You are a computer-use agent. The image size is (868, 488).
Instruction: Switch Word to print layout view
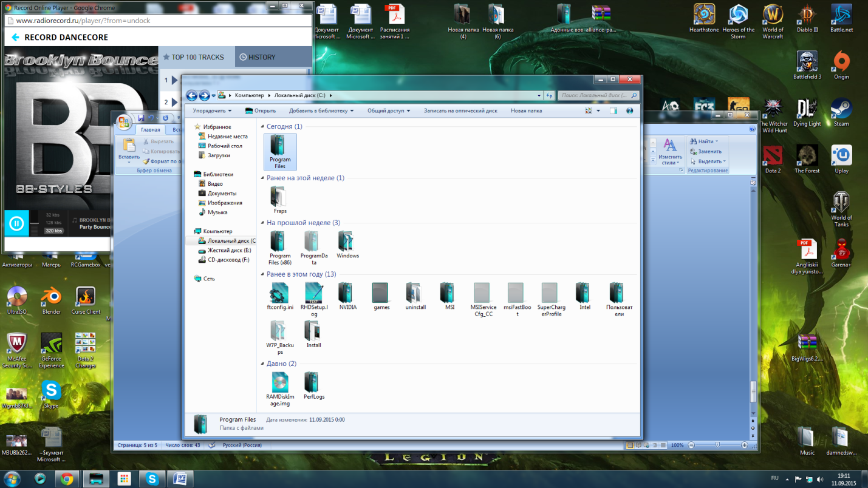pos(630,446)
